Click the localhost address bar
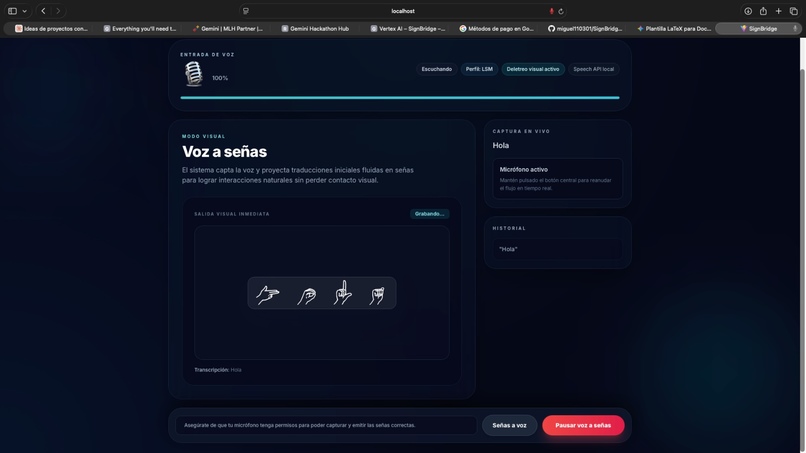806x453 pixels. (403, 11)
